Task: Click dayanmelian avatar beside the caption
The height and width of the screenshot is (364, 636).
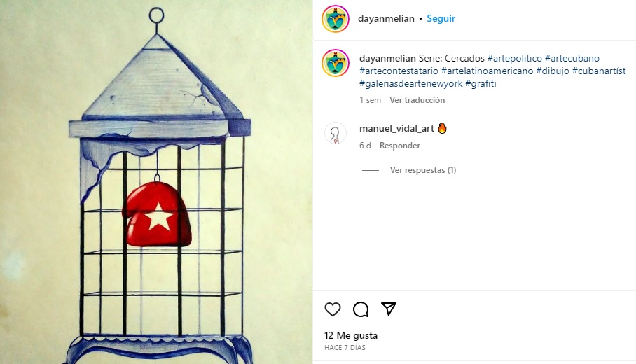Action: [x=336, y=63]
